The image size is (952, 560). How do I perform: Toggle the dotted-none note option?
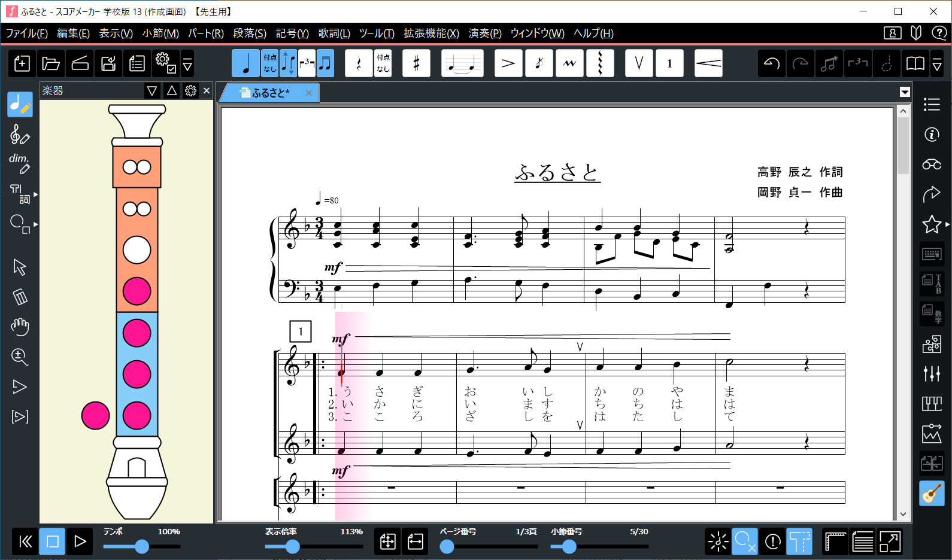(270, 63)
